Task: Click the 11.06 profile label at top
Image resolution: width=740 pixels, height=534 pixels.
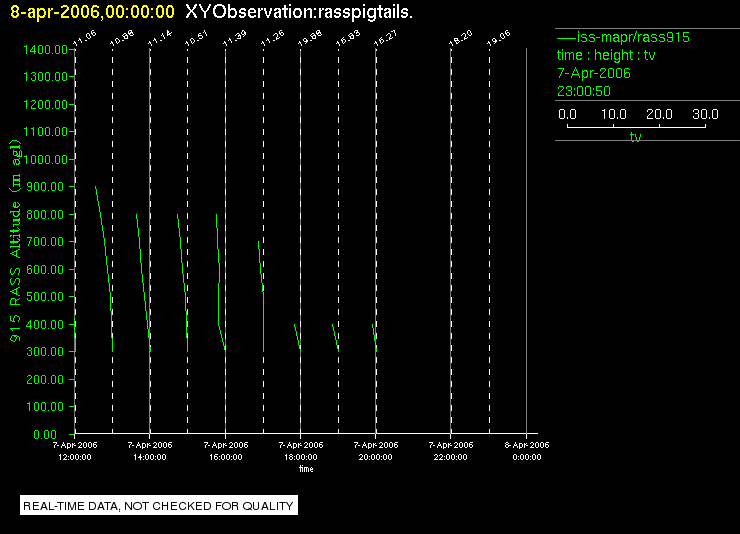Action: (85, 39)
